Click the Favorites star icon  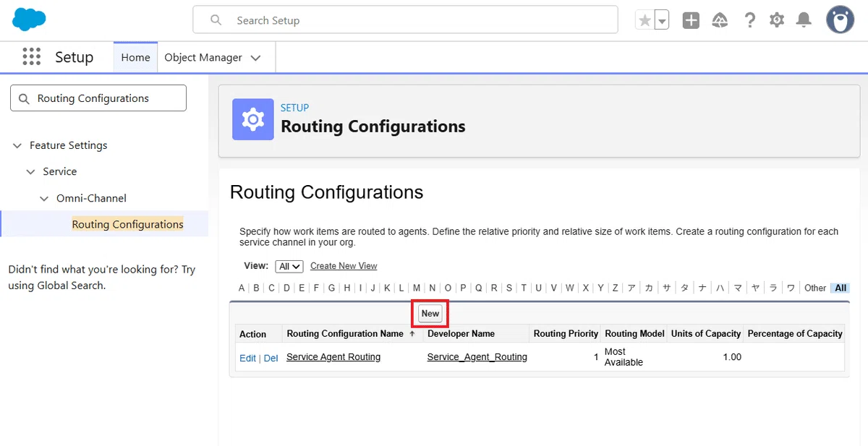tap(644, 20)
